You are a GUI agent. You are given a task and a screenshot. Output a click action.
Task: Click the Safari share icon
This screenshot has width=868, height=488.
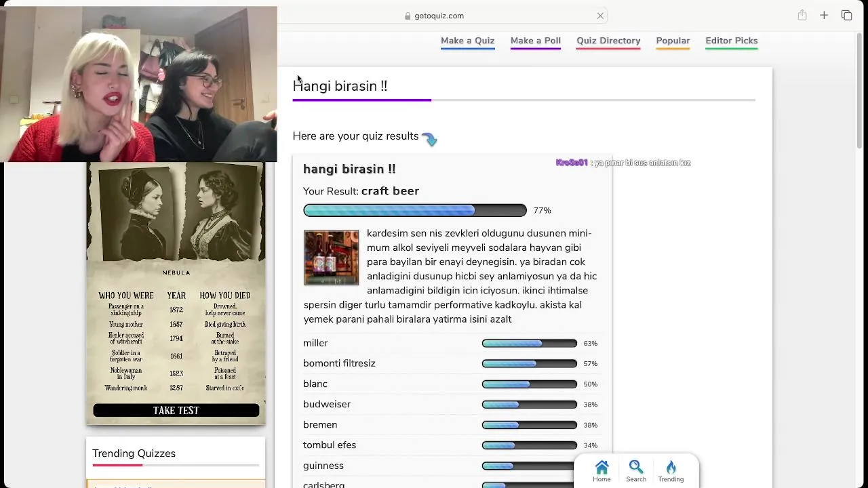802,15
